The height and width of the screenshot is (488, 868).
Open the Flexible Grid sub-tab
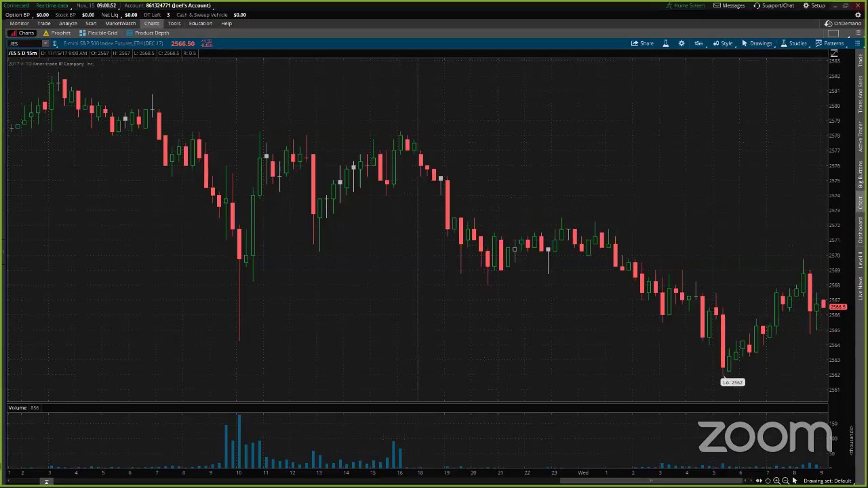98,33
